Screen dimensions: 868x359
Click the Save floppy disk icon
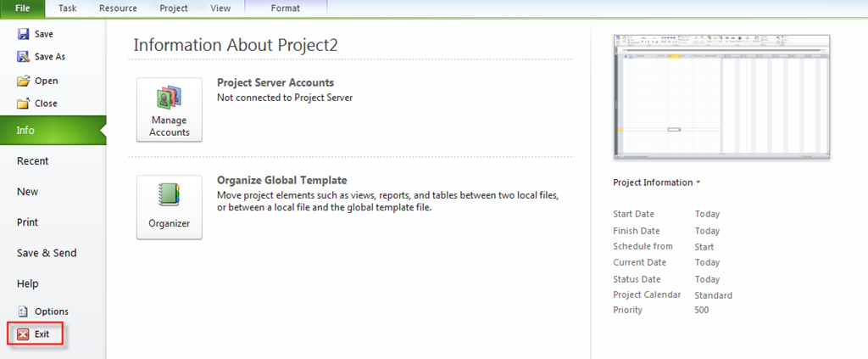click(23, 34)
